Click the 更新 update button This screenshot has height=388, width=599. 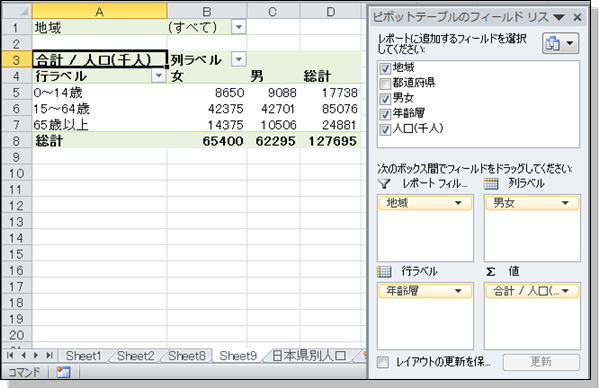pos(541,362)
